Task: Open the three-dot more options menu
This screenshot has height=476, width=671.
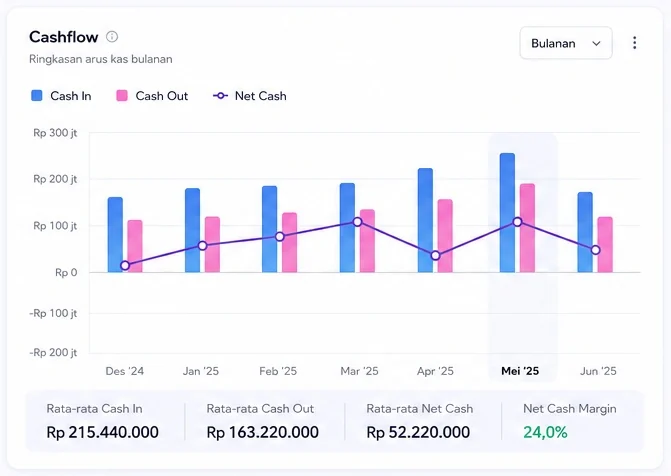Action: (x=635, y=43)
